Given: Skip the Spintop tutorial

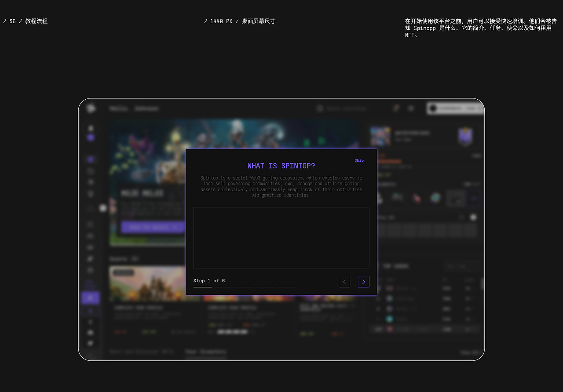Looking at the screenshot, I should (x=359, y=160).
